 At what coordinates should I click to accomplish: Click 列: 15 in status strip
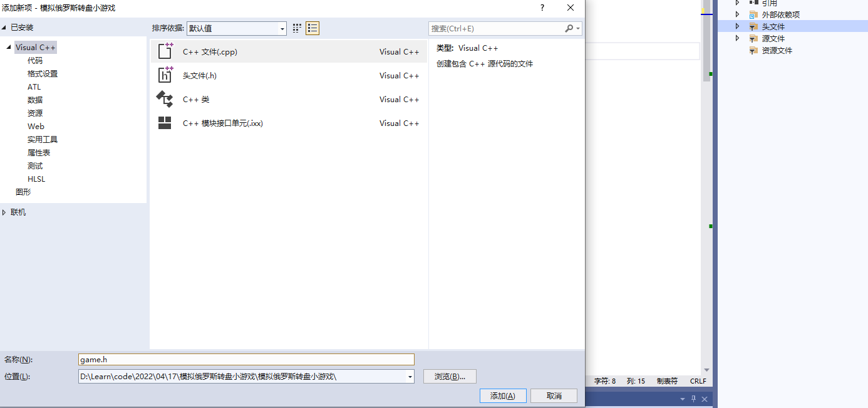pyautogui.click(x=636, y=381)
